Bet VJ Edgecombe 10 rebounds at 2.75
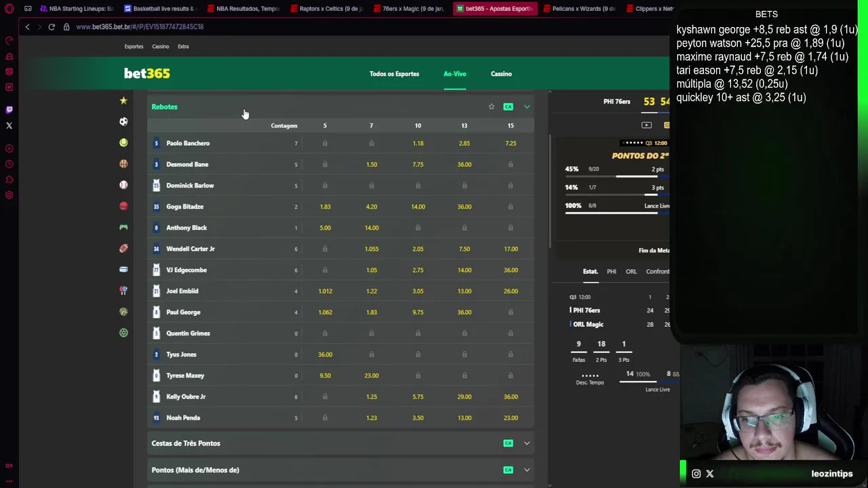Image resolution: width=868 pixels, height=488 pixels. pyautogui.click(x=418, y=270)
